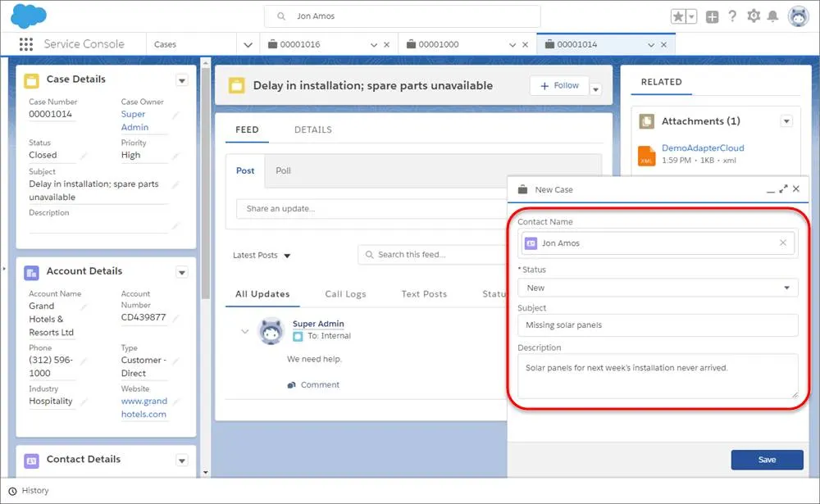This screenshot has height=504, width=820.
Task: Open the Latest Posts sort dropdown
Action: click(x=262, y=255)
